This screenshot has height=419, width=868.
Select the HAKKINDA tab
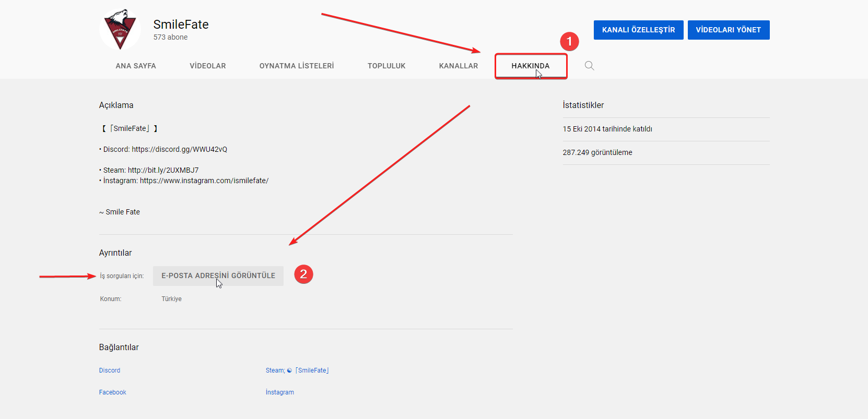[x=530, y=66]
